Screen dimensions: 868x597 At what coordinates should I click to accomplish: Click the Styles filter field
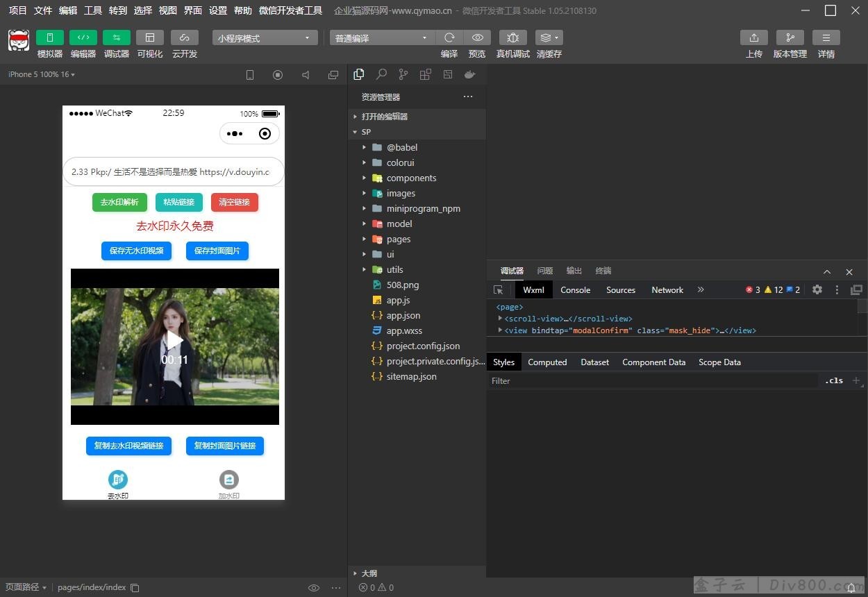coord(653,380)
